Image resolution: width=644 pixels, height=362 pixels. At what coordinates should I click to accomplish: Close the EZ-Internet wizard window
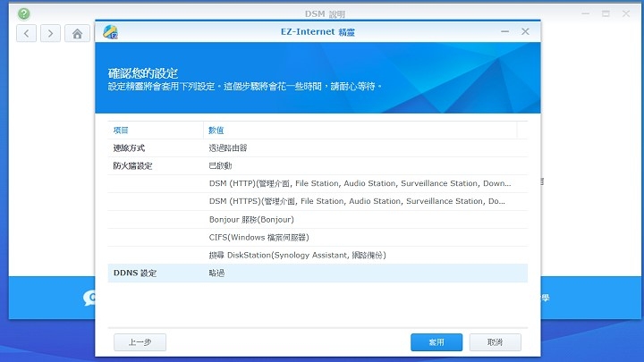click(525, 31)
